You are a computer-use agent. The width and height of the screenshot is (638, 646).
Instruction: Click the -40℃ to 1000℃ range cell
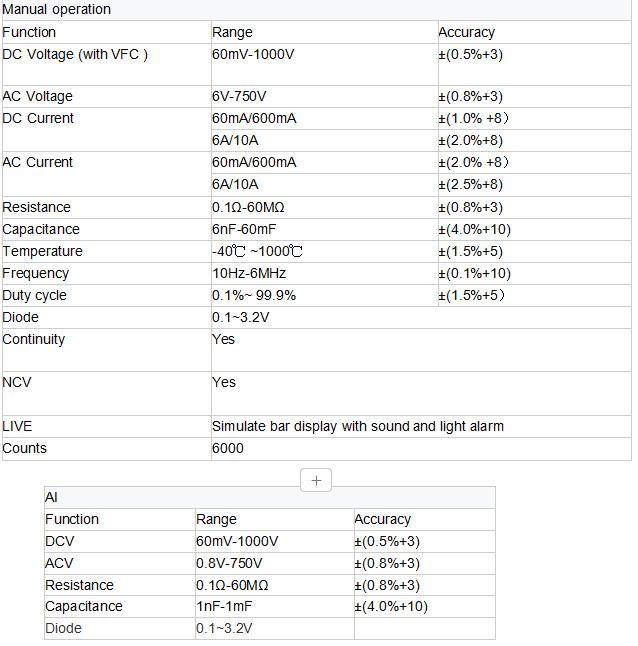tap(258, 251)
